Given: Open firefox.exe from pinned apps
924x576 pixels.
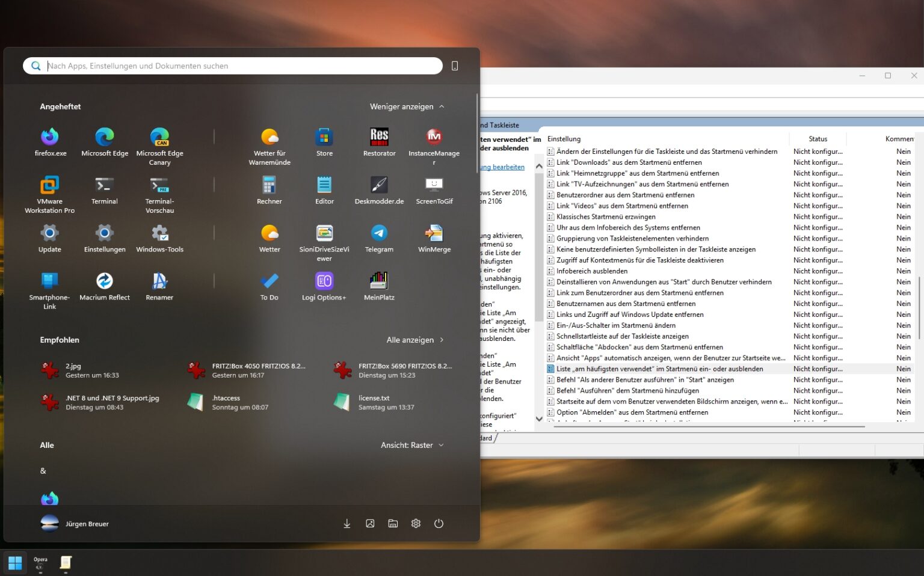Looking at the screenshot, I should point(50,142).
